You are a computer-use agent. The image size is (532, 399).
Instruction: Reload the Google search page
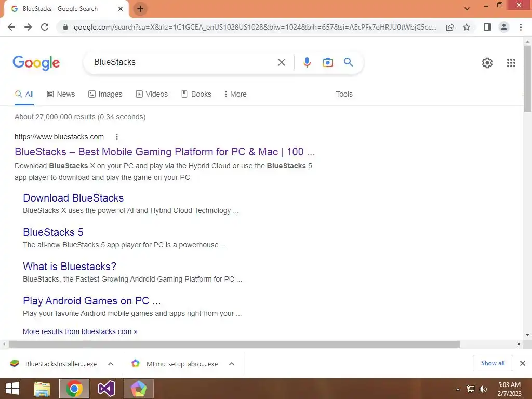coord(45,27)
